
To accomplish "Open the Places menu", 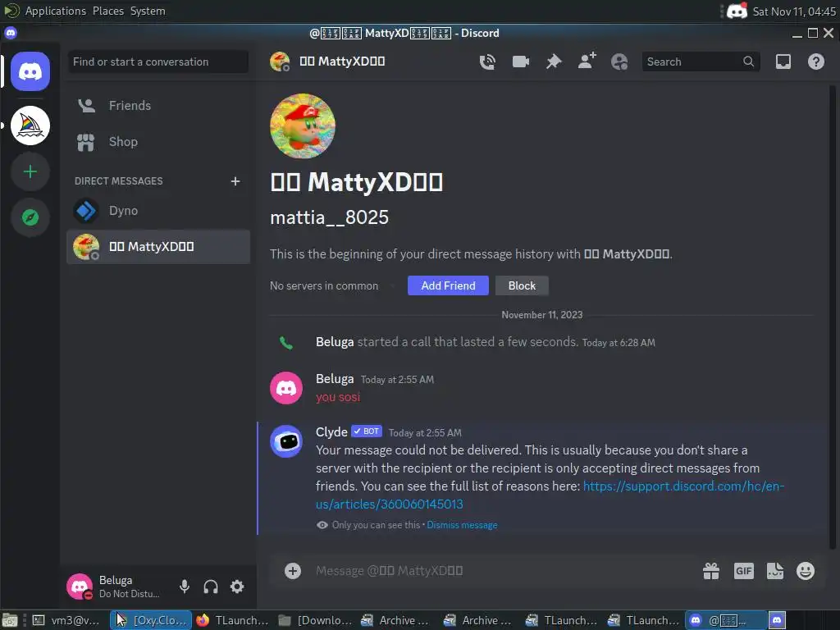I will point(107,11).
